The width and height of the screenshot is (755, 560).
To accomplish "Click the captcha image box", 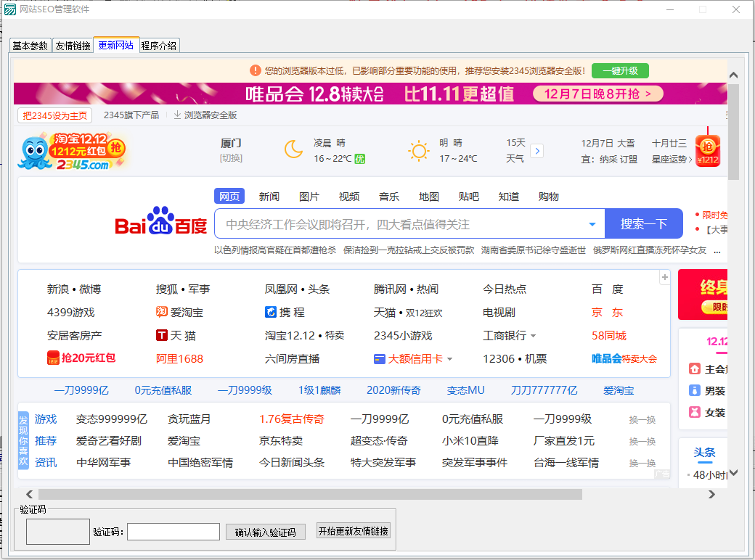I will (x=58, y=532).
